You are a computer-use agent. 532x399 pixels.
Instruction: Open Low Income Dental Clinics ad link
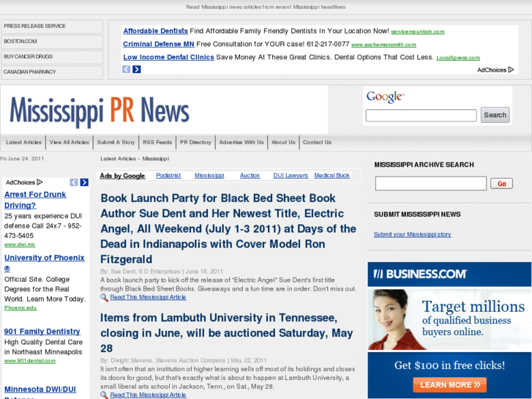(168, 57)
